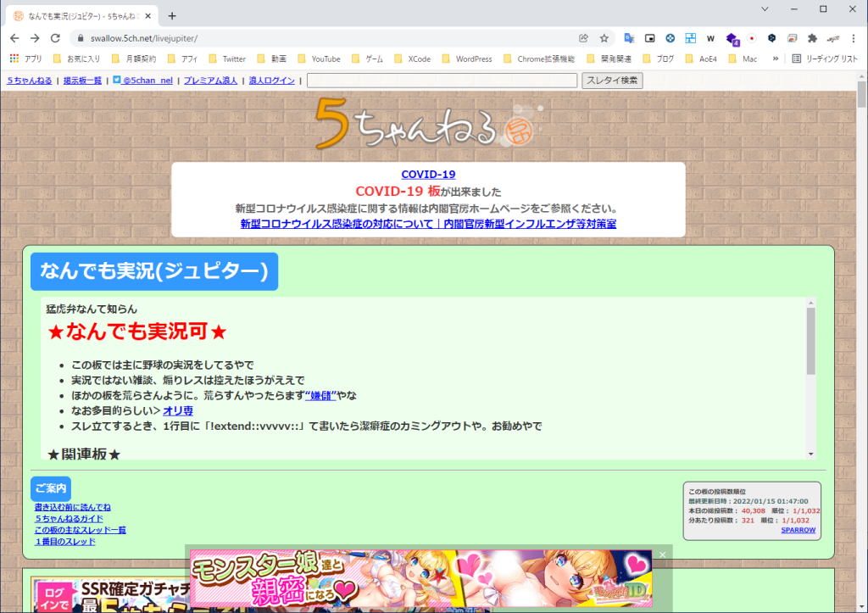The width and height of the screenshot is (868, 613).
Task: Open the AoE4 bookmark folder
Action: pyautogui.click(x=701, y=59)
